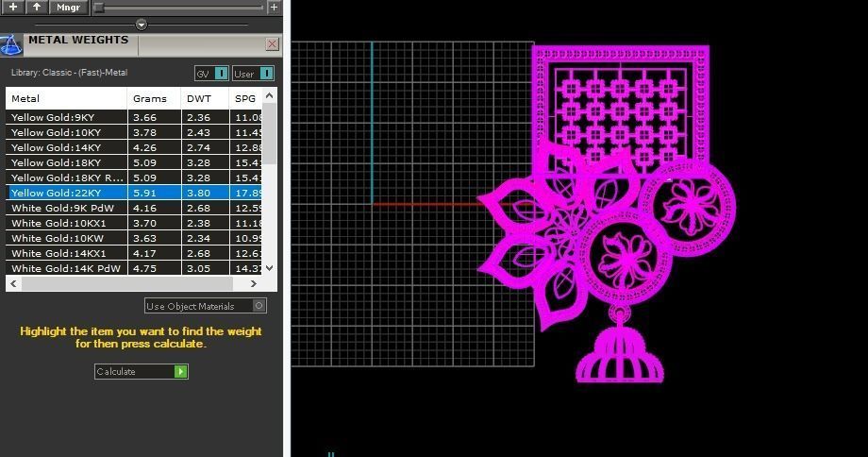Click the SPG column header
The height and width of the screenshot is (457, 868).
coord(245,98)
